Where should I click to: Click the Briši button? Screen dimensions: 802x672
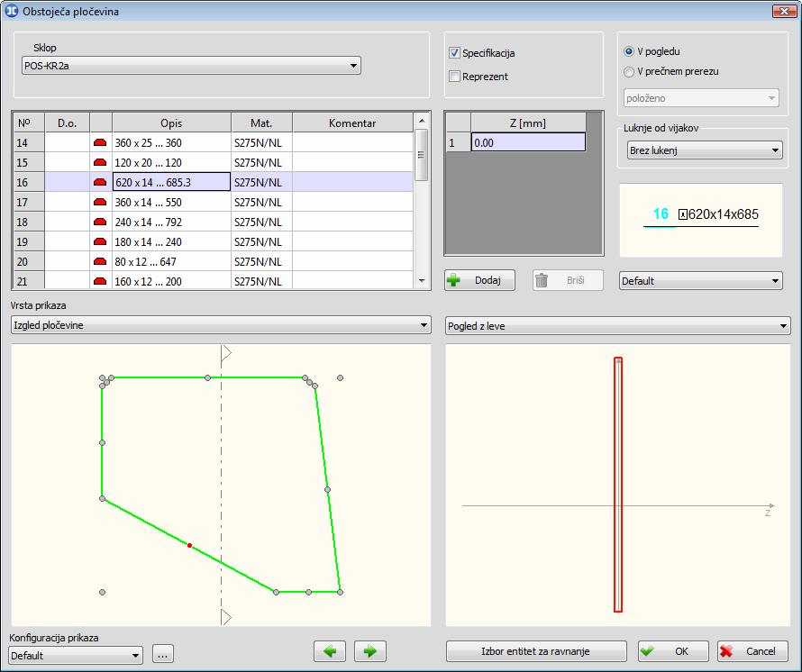(x=568, y=280)
